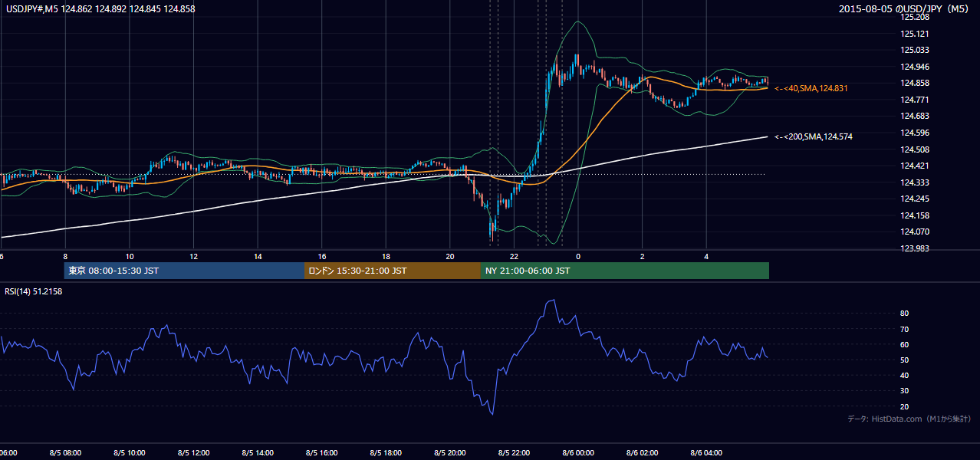Click hour label 22 under price chart

coord(515,257)
